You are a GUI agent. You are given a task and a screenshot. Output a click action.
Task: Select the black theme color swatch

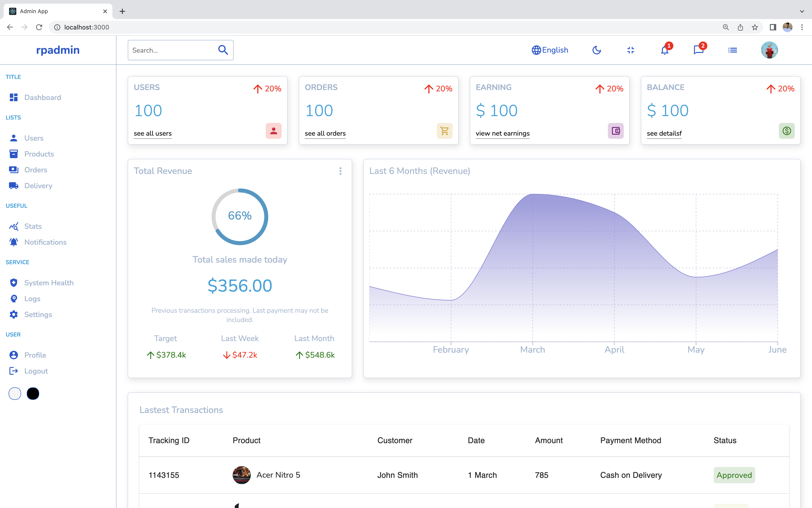pos(33,393)
